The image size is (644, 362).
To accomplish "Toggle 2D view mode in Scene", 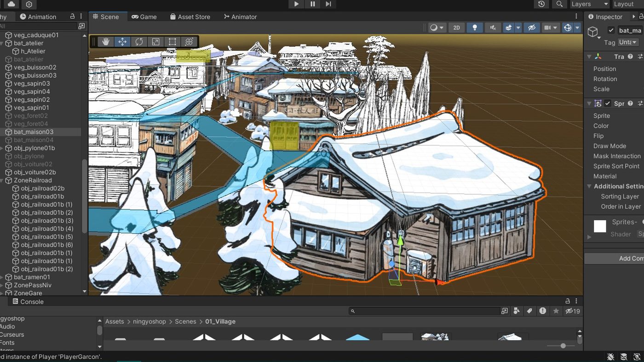I will coord(456,28).
